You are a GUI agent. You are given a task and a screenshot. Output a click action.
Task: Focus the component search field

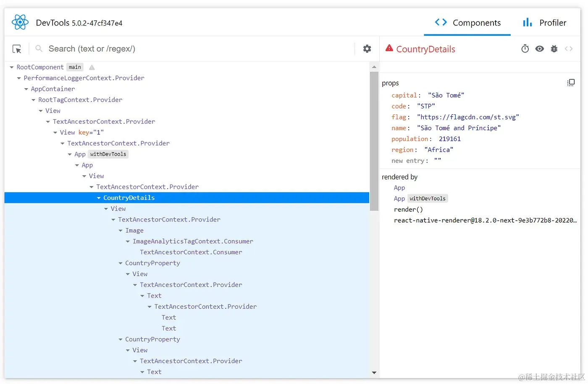click(x=199, y=49)
